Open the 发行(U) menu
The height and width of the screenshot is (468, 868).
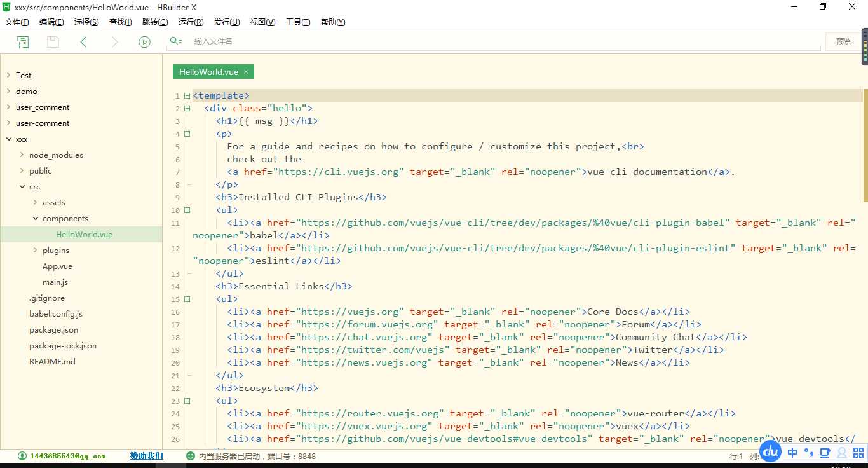[x=227, y=22]
